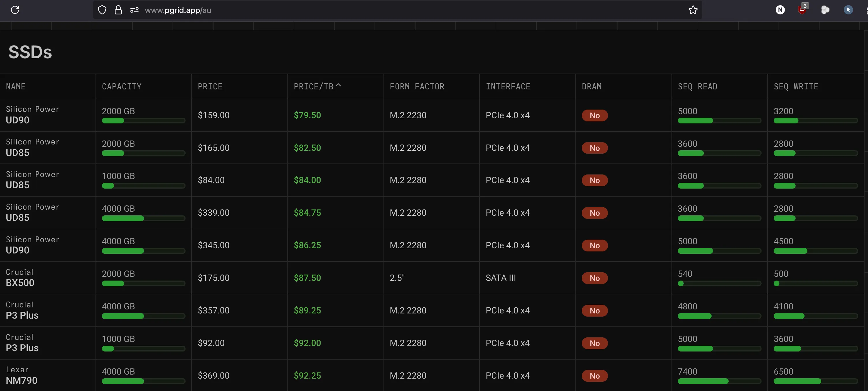
Task: Toggle the DRAM badge on the NM790 row
Action: [x=594, y=376]
